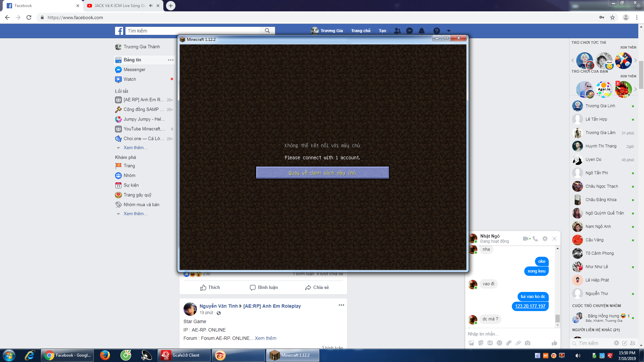
Task: Go to Trang chủ in header
Action: pos(361,31)
